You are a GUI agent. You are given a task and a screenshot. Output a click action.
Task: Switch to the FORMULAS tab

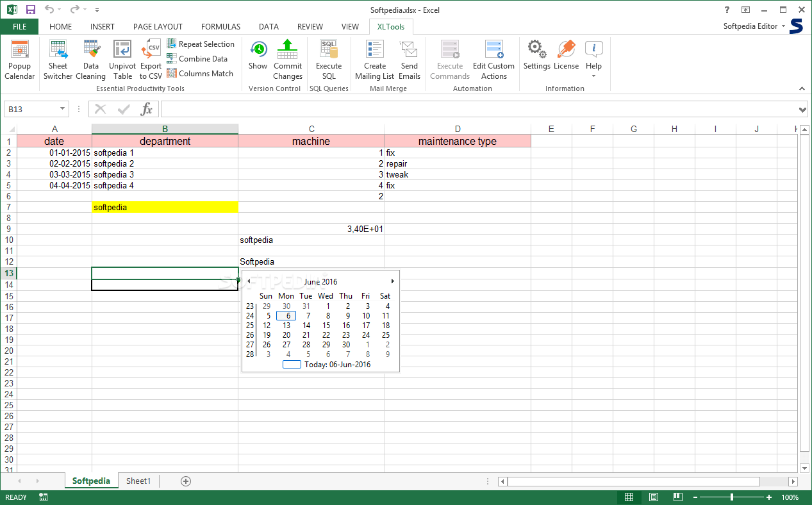click(x=220, y=26)
